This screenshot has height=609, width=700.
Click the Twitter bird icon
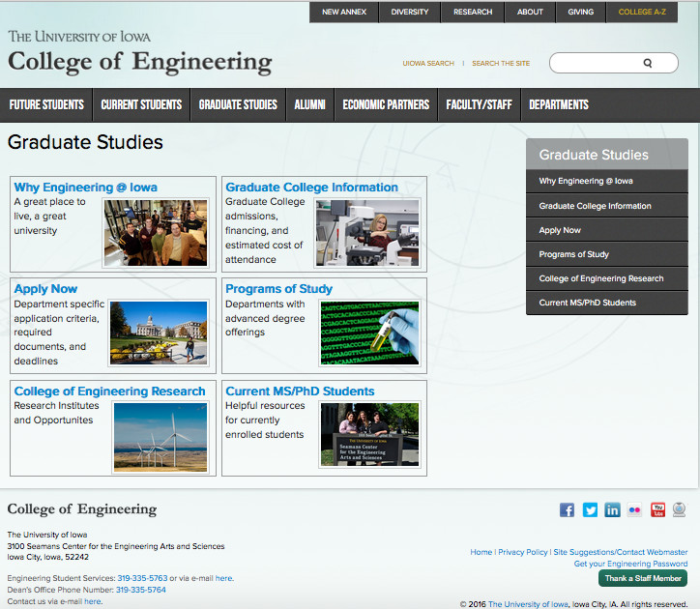[x=590, y=509]
